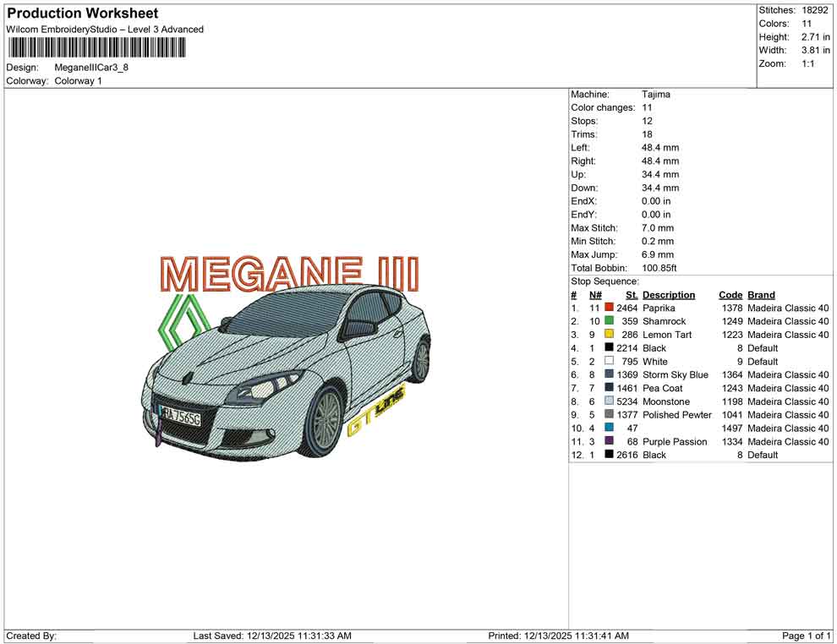
Task: Select the Pea Coat color swatch
Action: coord(610,388)
